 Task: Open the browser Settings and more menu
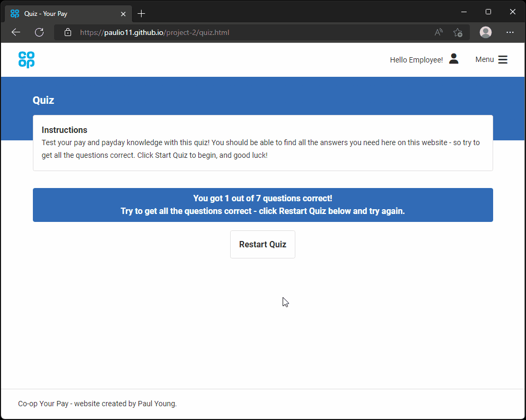510,32
